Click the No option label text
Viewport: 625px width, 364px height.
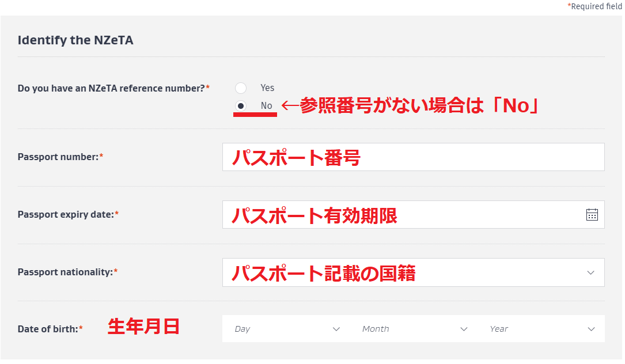266,105
